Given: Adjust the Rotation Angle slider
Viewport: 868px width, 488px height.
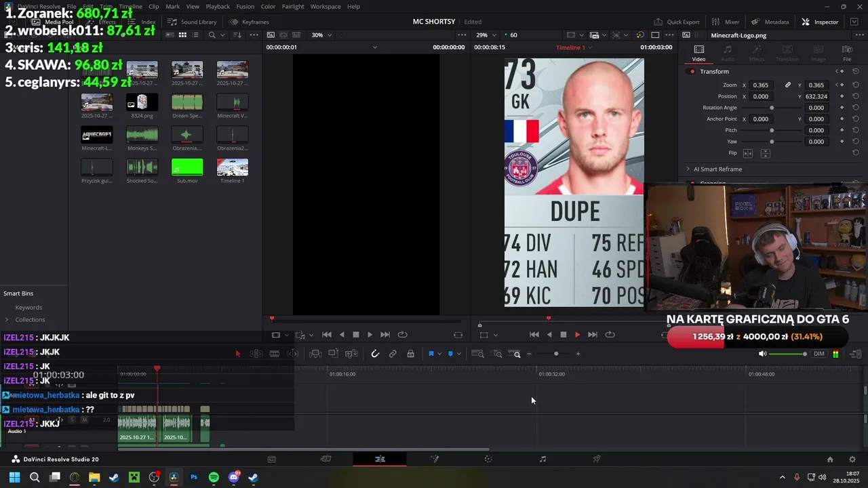Looking at the screenshot, I should click(772, 108).
